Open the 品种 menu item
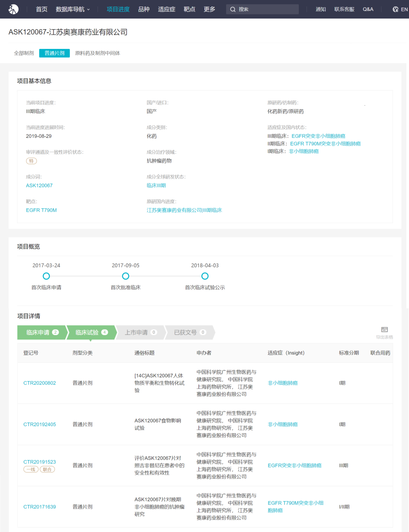The image size is (409, 532). 144,9
